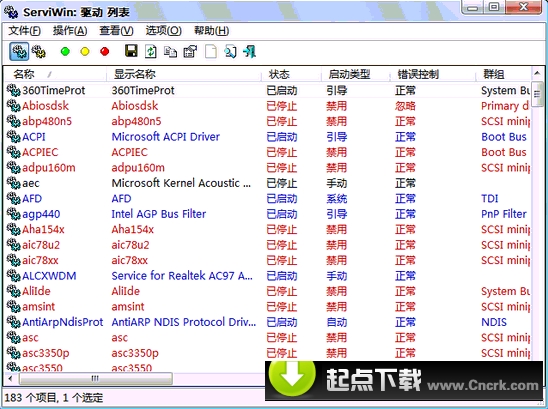
Task: Click the vertical scrollbar thumb
Action: 537,94
